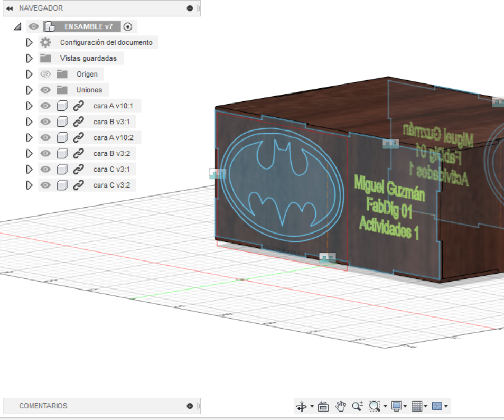504x420 pixels.
Task: Expand the cara B v3:1 component
Action: [x=30, y=122]
